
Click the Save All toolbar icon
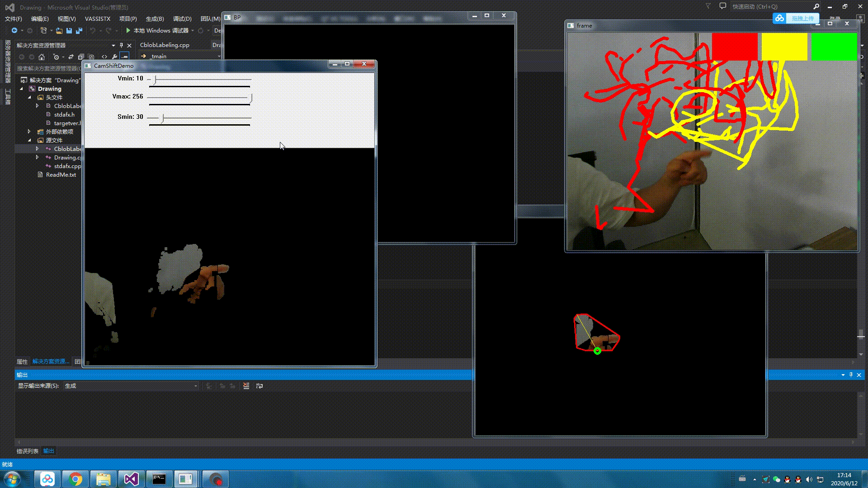[x=79, y=31]
